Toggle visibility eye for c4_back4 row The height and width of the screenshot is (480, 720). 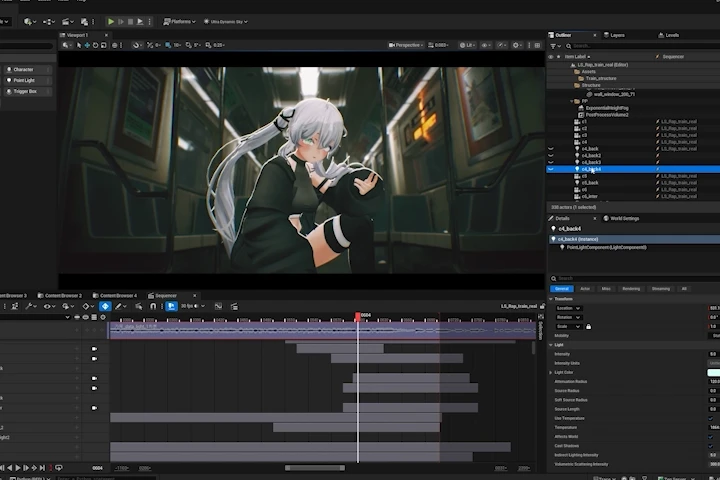pos(551,169)
